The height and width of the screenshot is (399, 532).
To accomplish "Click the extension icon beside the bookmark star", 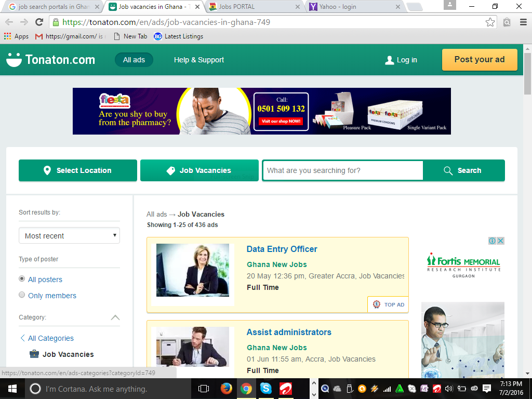I will click(507, 22).
